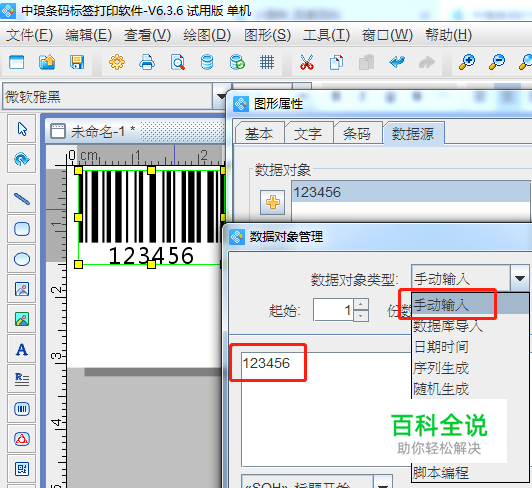Open the 工具(T) menu
532x488 pixels.
pos(326,35)
